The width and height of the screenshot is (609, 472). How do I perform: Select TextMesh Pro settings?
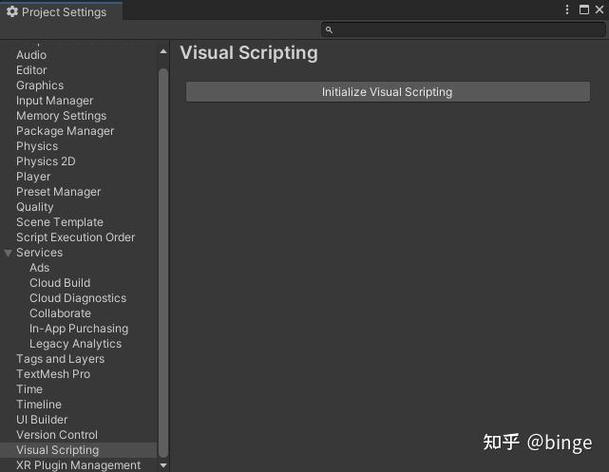[x=53, y=374]
